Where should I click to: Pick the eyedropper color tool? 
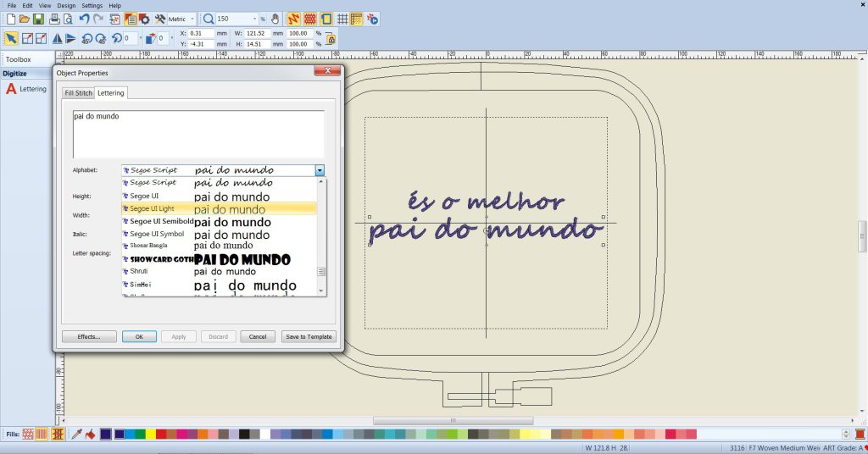click(75, 434)
